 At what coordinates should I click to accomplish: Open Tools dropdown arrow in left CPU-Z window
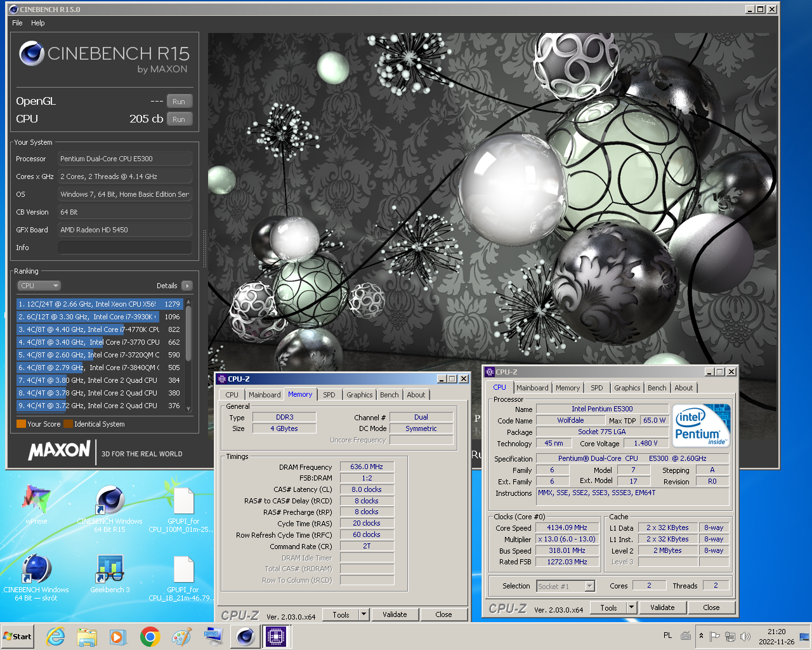click(x=364, y=614)
